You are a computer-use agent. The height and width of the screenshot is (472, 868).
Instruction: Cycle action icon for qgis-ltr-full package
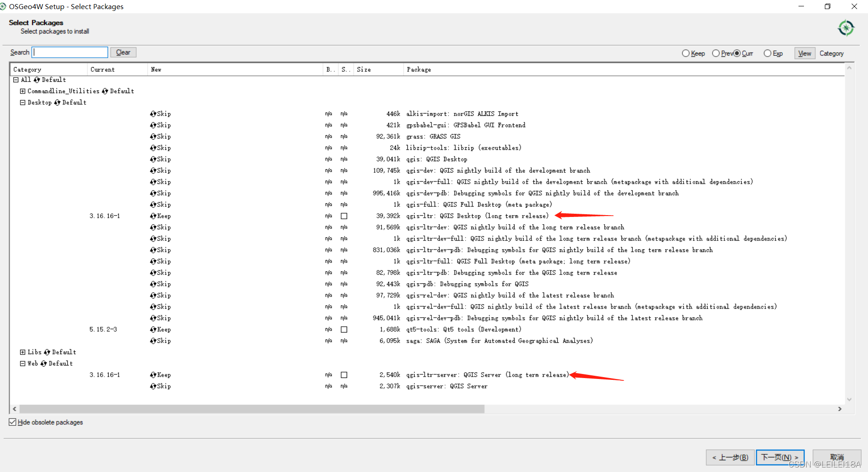pos(153,261)
